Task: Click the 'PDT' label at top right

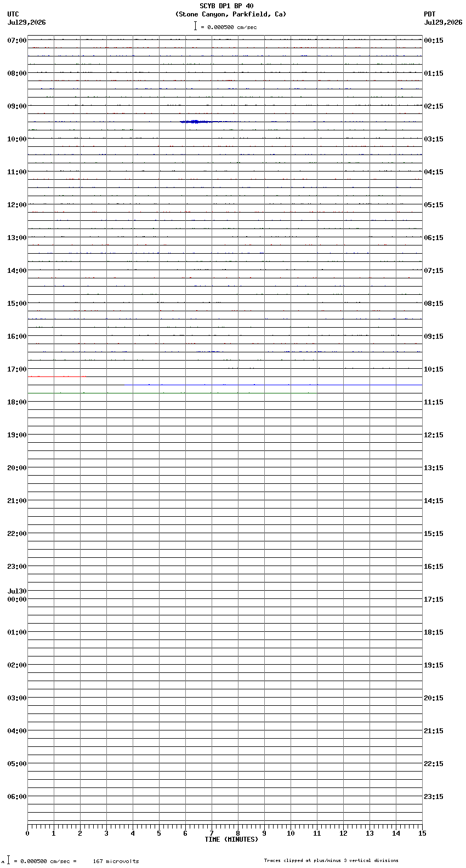Action: coord(429,14)
